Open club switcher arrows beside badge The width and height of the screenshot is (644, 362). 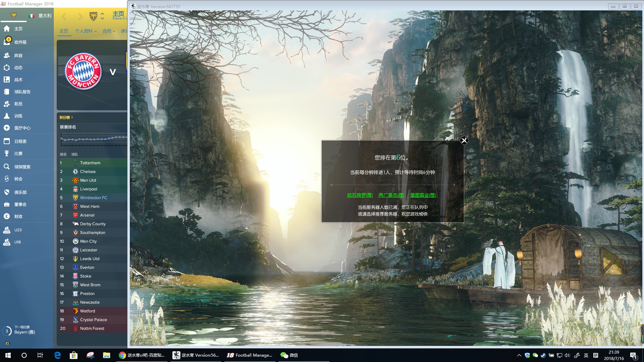102,16
